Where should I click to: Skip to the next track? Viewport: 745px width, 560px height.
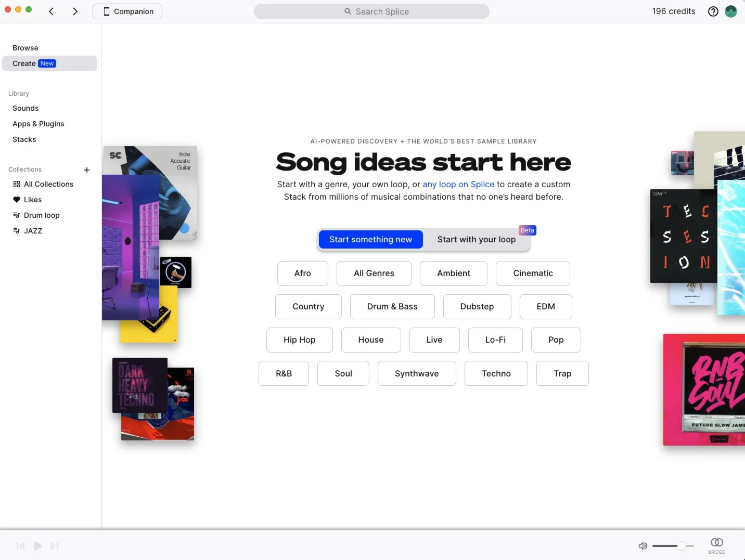54,546
